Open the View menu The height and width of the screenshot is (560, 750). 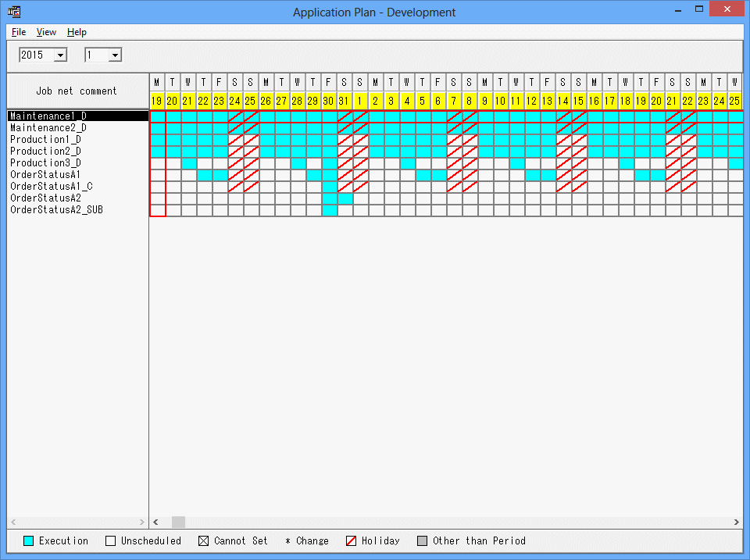[46, 32]
